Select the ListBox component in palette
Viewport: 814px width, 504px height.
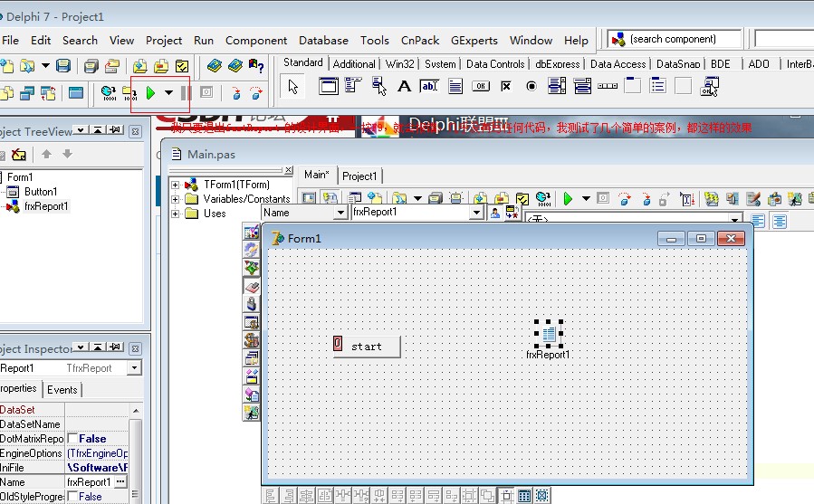pos(557,86)
